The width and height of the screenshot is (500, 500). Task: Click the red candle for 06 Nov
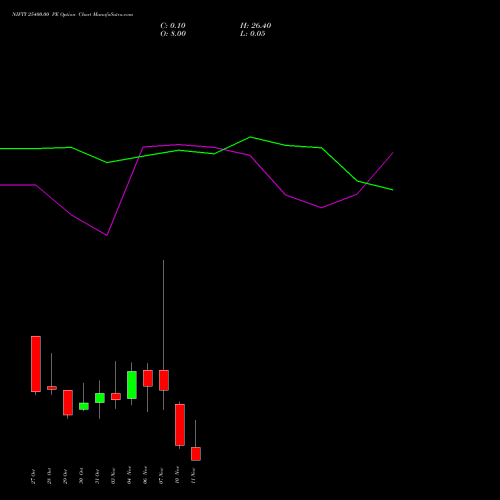148,378
